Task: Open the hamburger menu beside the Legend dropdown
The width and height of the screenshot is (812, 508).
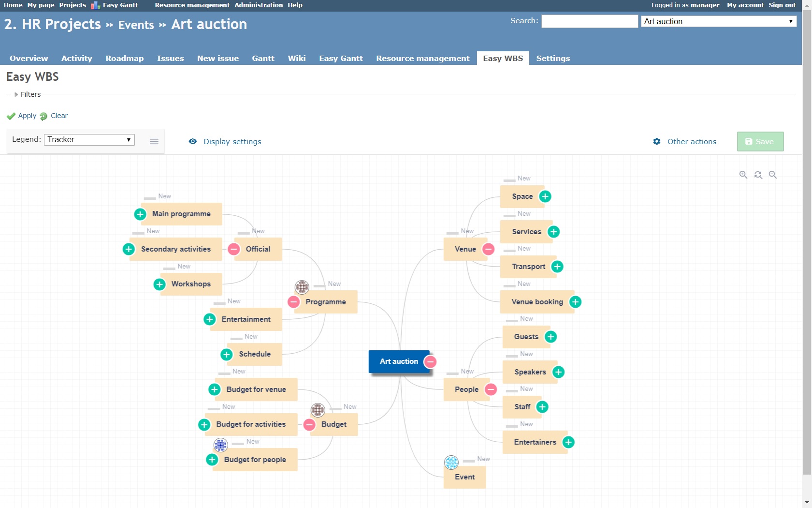Action: pyautogui.click(x=154, y=141)
